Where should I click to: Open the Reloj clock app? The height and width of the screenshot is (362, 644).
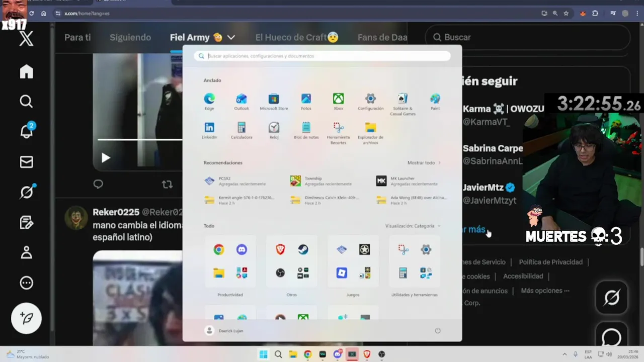[x=274, y=130]
